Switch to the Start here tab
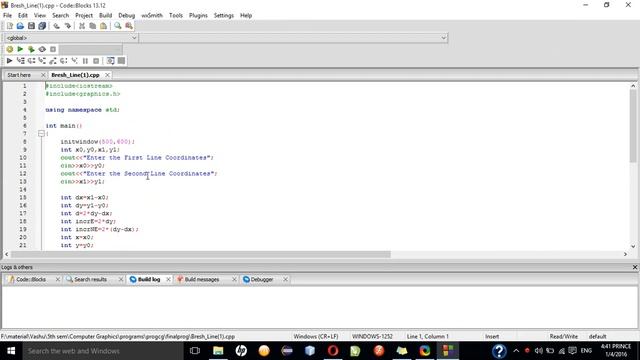Viewport: 640px width, 360px height. pyautogui.click(x=19, y=75)
